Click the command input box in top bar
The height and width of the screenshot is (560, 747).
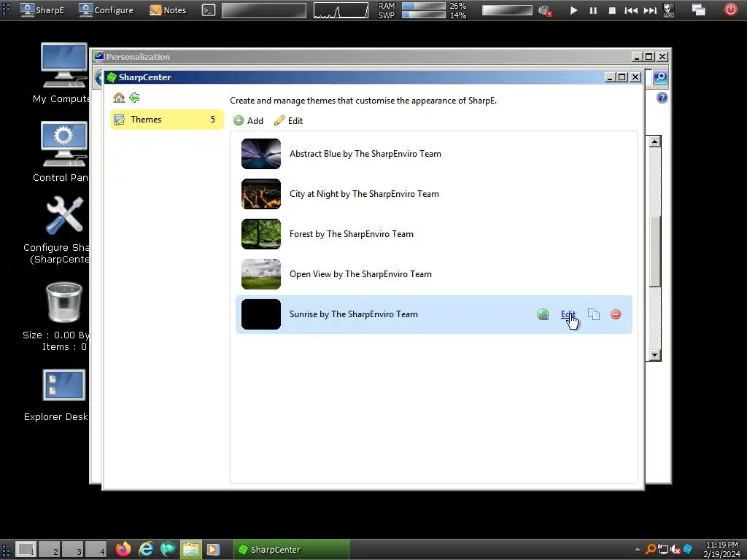click(264, 10)
